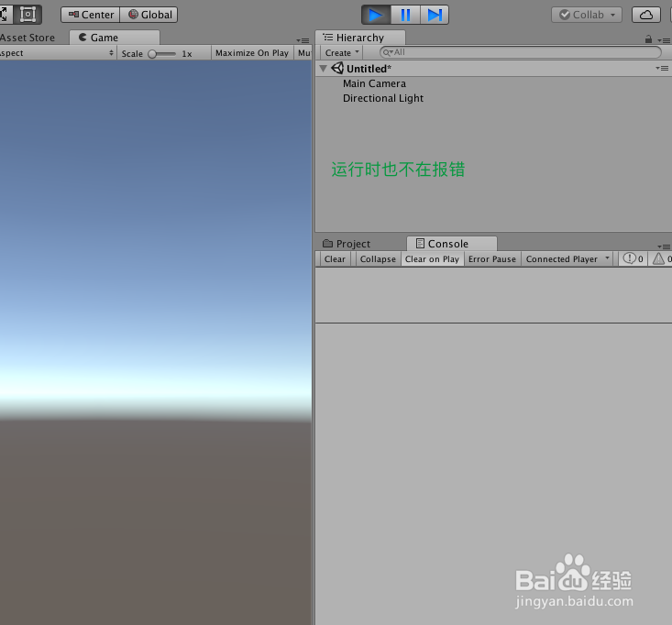The width and height of the screenshot is (672, 625).
Task: Open the Game view aspect dropdown
Action: (x=58, y=53)
